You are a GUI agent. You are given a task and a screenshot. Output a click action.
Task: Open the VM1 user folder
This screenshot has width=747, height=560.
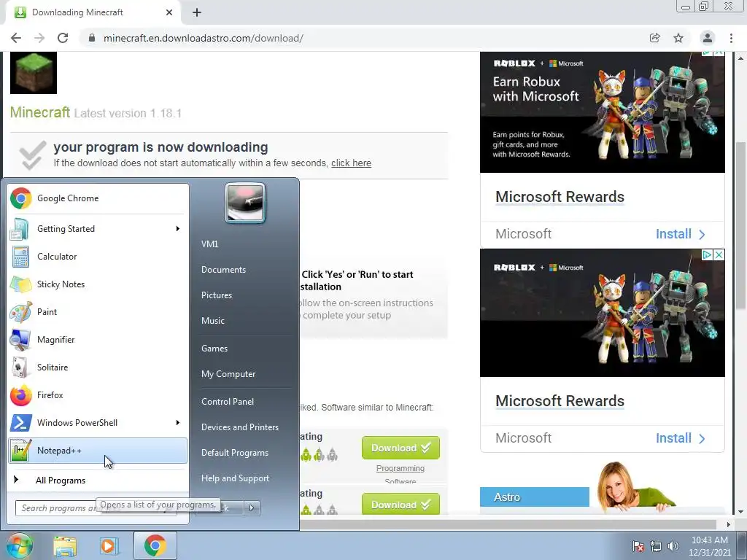[245, 244]
